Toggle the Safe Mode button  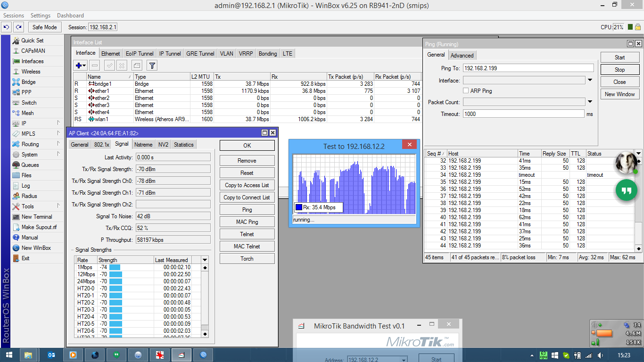(45, 27)
